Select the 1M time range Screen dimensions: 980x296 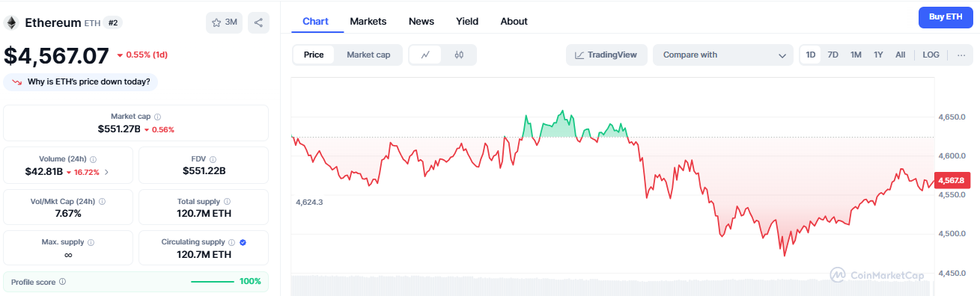tap(856, 55)
